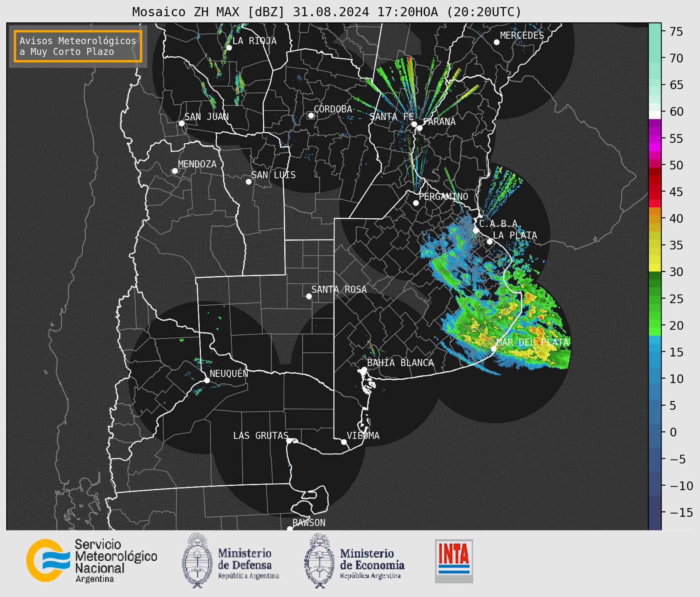Click the C.A.B.A. city label
700x597 pixels.
(x=500, y=224)
